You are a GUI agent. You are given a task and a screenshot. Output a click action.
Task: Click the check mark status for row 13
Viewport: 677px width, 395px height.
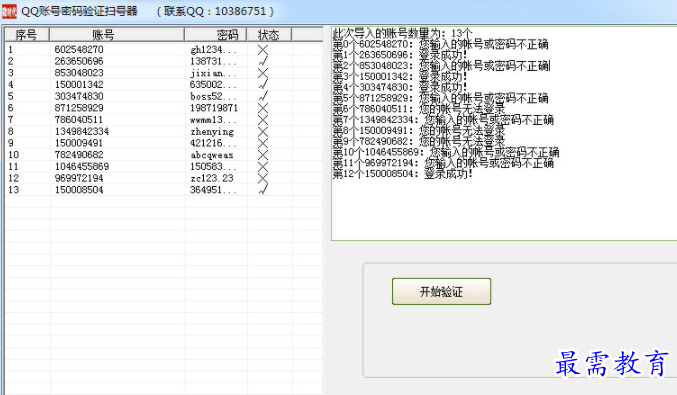[x=263, y=189]
